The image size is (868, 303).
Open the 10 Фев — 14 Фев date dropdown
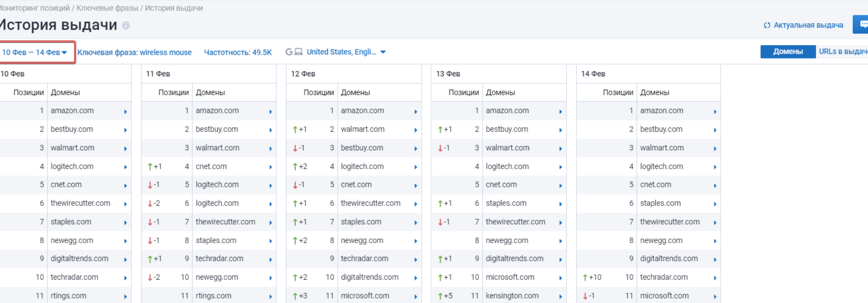click(35, 53)
